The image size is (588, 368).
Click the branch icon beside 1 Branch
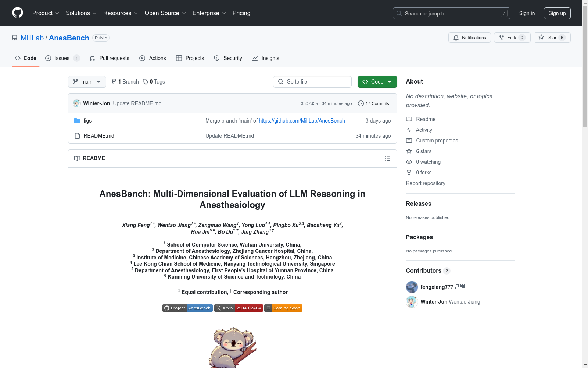(114, 82)
